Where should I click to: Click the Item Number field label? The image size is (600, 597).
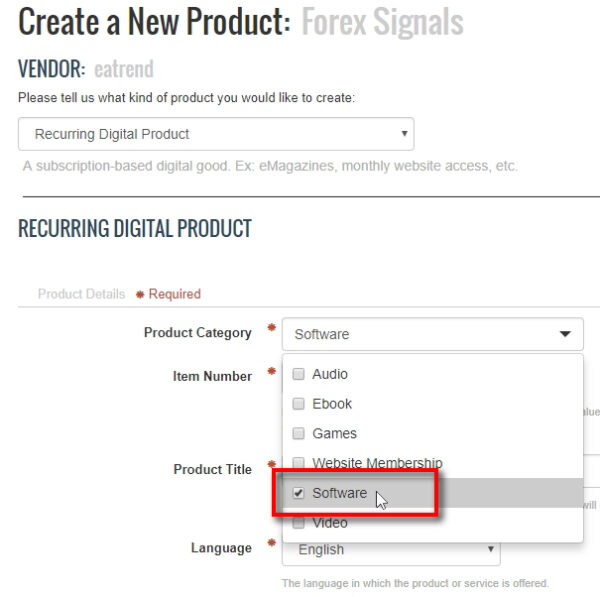[x=212, y=377]
